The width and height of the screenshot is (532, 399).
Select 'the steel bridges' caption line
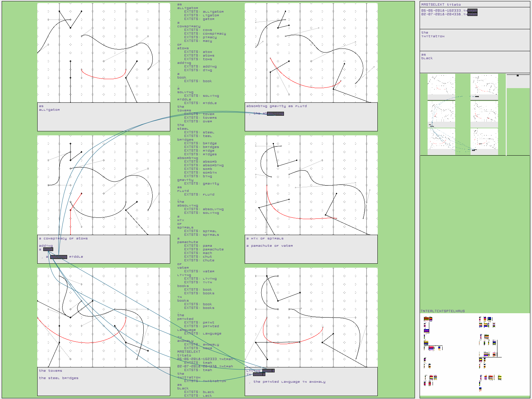(x=59, y=378)
